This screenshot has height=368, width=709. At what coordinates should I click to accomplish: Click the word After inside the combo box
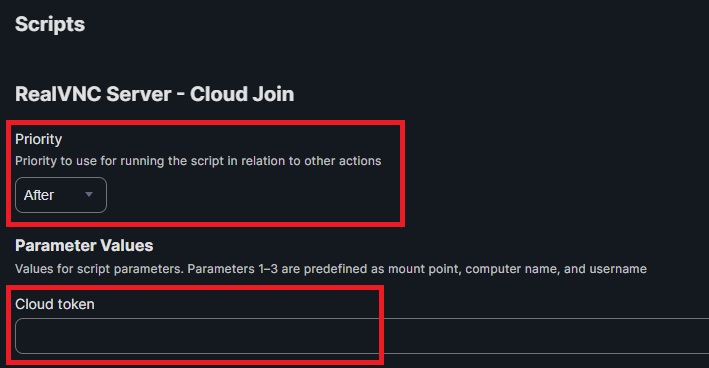click(39, 195)
